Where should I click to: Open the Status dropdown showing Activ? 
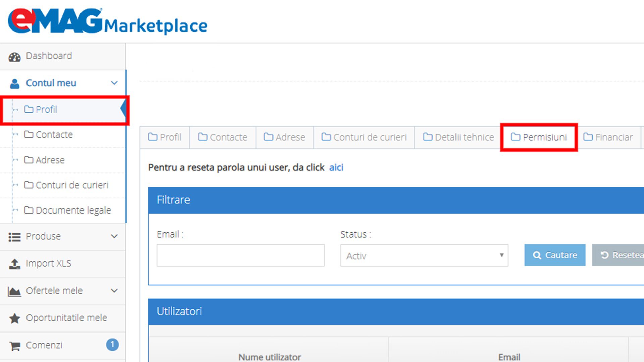click(x=424, y=256)
